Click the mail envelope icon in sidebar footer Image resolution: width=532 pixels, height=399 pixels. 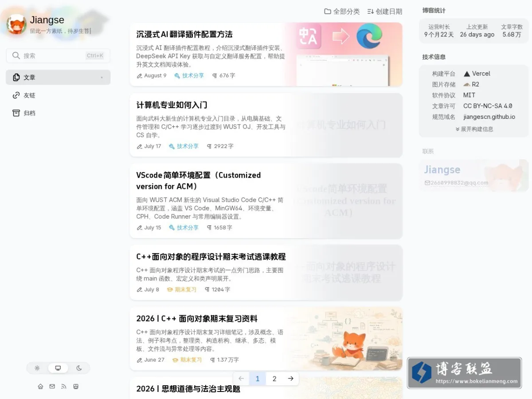pos(52,386)
